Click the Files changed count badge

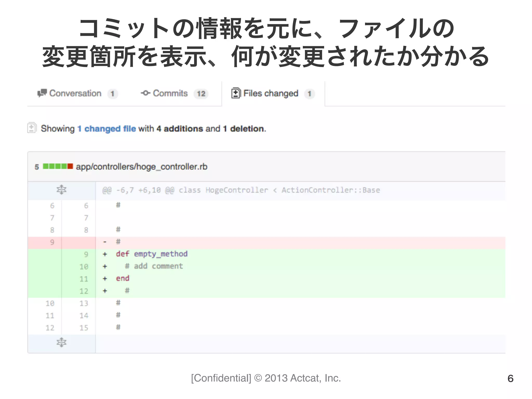(309, 94)
